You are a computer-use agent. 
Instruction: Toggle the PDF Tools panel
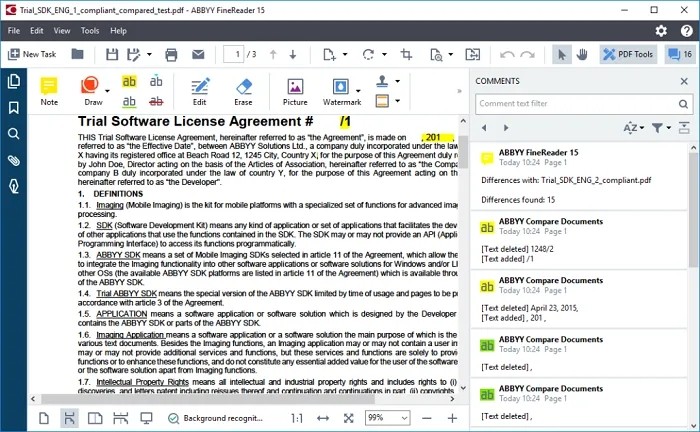(628, 54)
